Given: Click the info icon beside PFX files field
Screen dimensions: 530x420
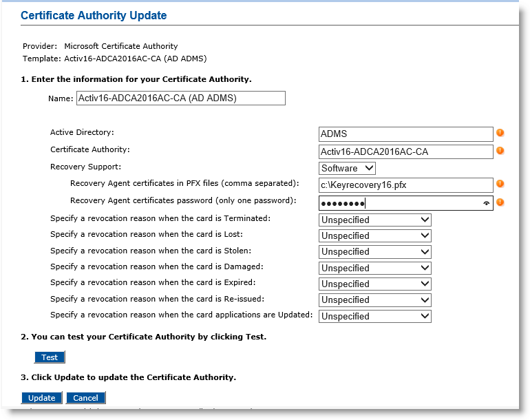Looking at the screenshot, I should (x=500, y=184).
